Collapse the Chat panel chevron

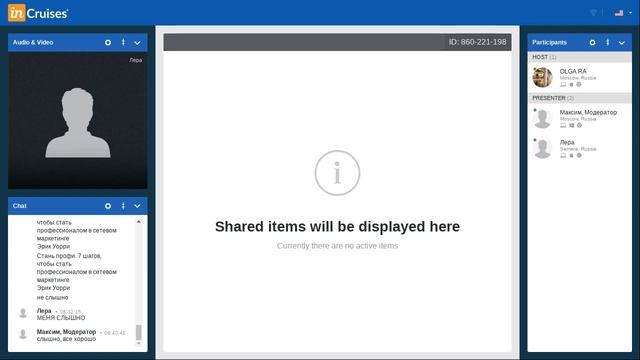tap(138, 207)
